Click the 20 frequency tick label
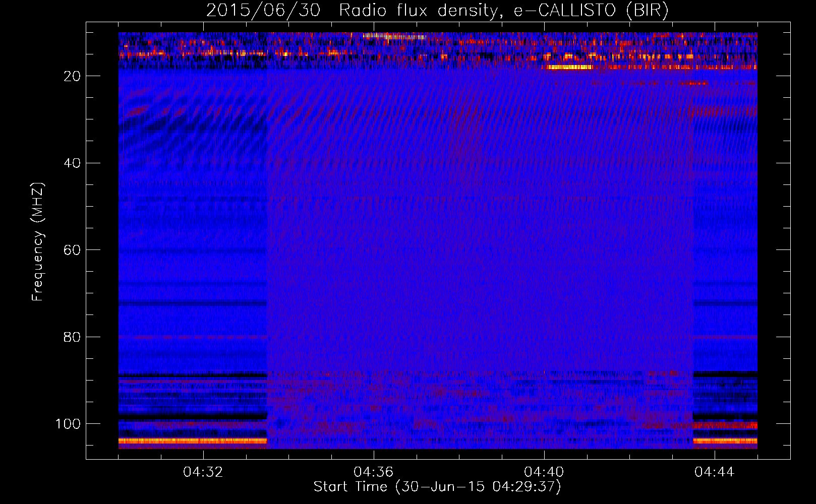This screenshot has height=504, width=816. tap(72, 76)
